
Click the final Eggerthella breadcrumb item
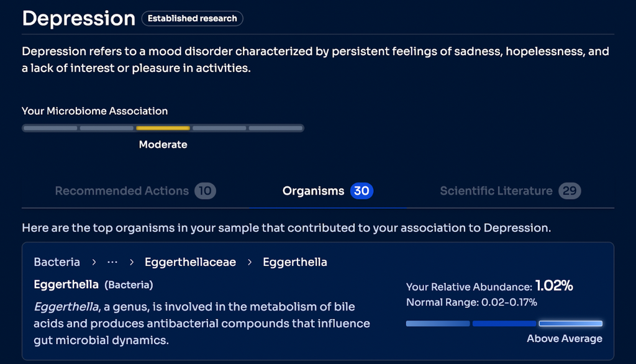[x=295, y=262]
